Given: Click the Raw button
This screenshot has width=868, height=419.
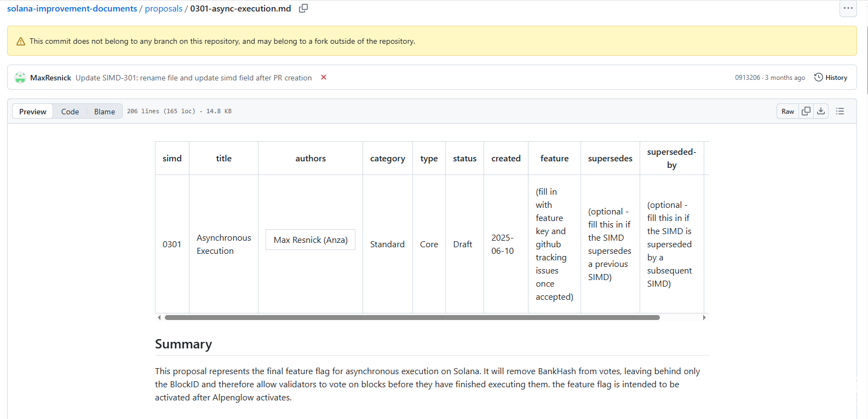Looking at the screenshot, I should coord(787,111).
